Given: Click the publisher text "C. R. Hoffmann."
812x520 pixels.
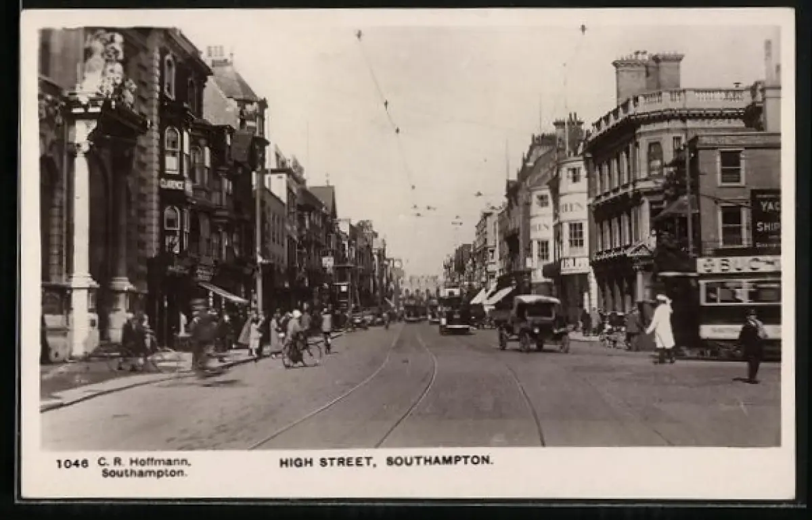Looking at the screenshot, I should (144, 462).
